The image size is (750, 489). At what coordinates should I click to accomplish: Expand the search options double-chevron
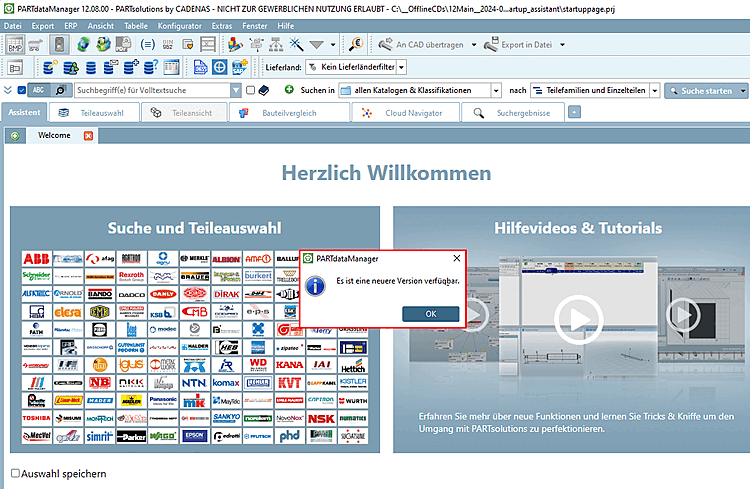(8, 90)
